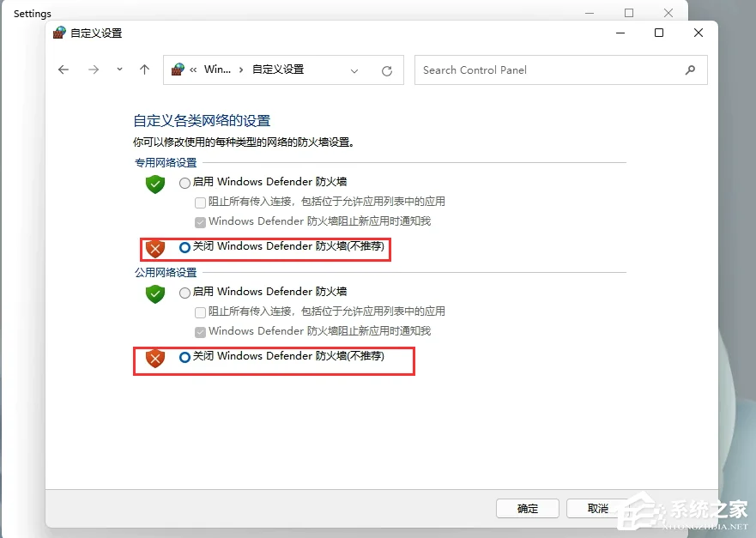Click firewall icon in address bar
The height and width of the screenshot is (538, 756).
pyautogui.click(x=178, y=70)
